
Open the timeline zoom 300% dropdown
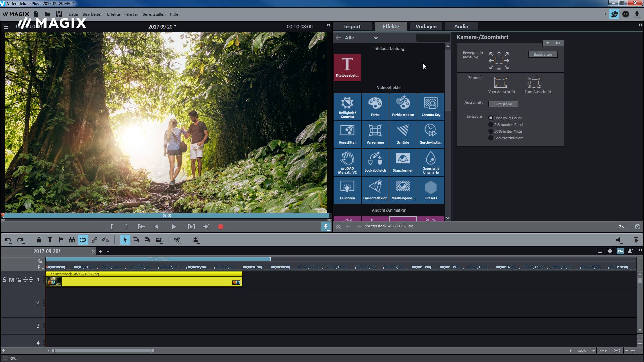point(593,351)
